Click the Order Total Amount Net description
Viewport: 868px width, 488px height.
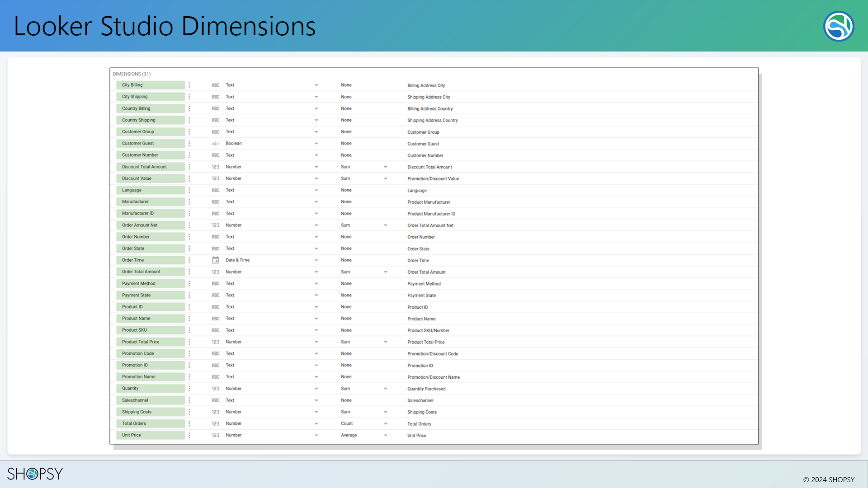[430, 225]
